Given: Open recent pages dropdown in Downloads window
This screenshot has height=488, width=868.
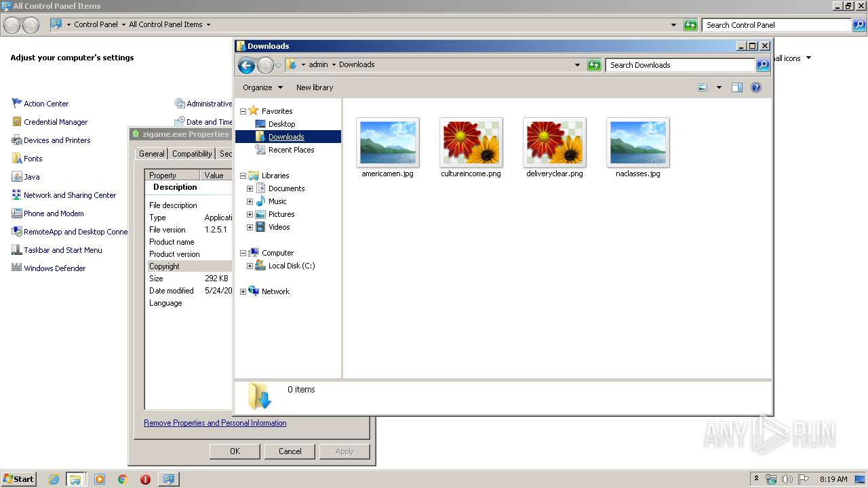Looking at the screenshot, I should point(278,66).
